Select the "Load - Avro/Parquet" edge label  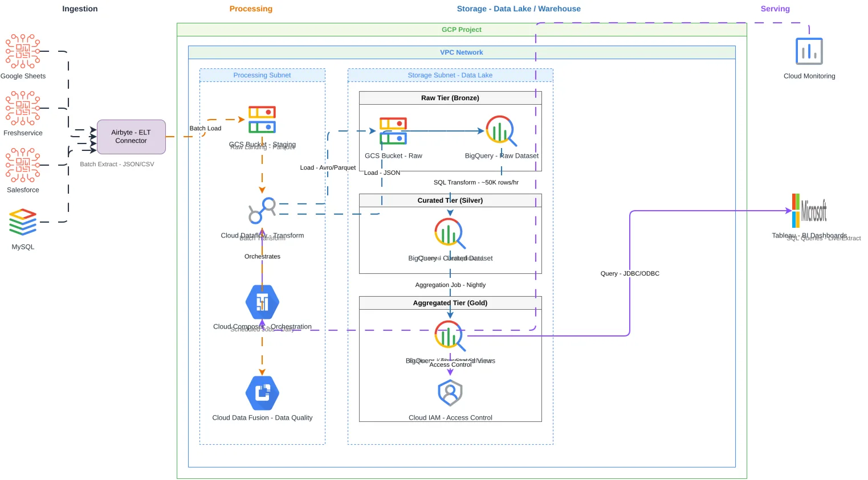coord(328,167)
